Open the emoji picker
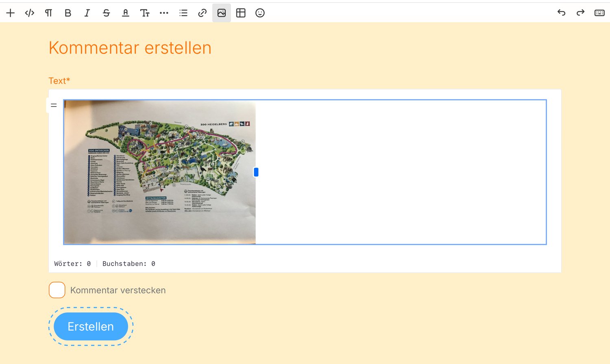The height and width of the screenshot is (364, 610). (x=260, y=13)
